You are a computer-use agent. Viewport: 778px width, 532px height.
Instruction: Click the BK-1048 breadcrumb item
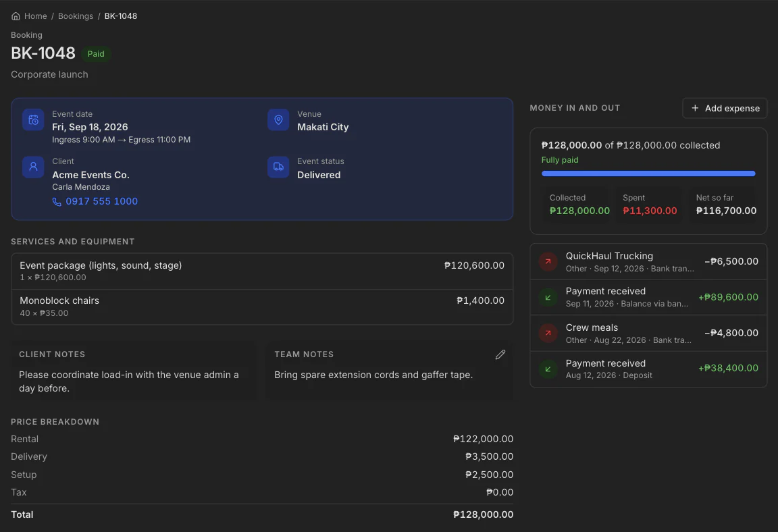click(x=121, y=16)
